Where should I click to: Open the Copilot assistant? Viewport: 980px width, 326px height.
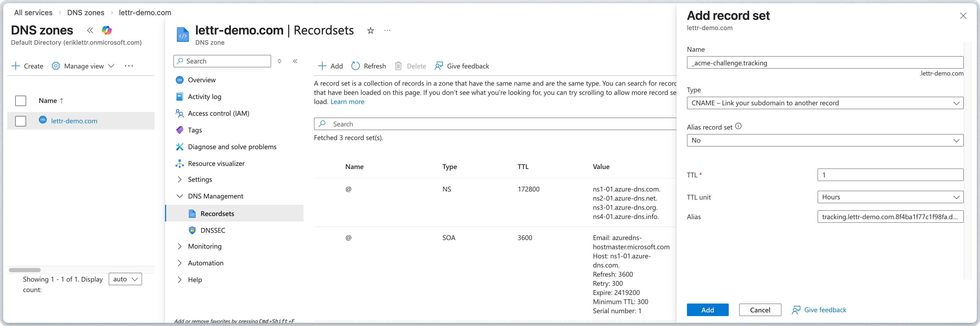[x=107, y=30]
